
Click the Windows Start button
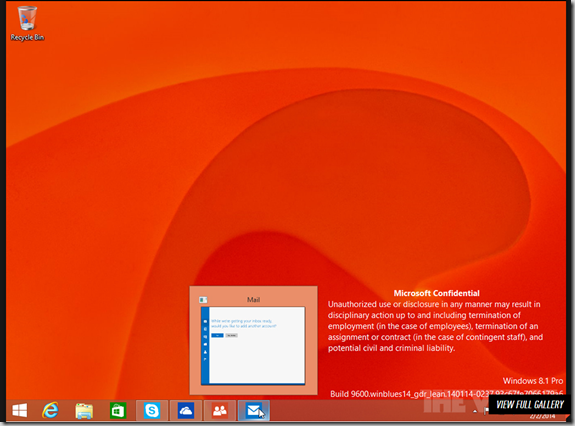coord(19,410)
